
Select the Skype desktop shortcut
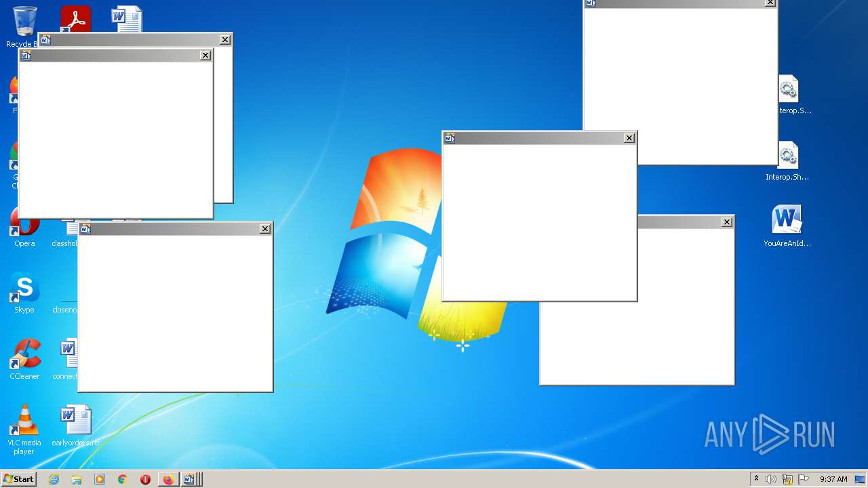coord(24,293)
